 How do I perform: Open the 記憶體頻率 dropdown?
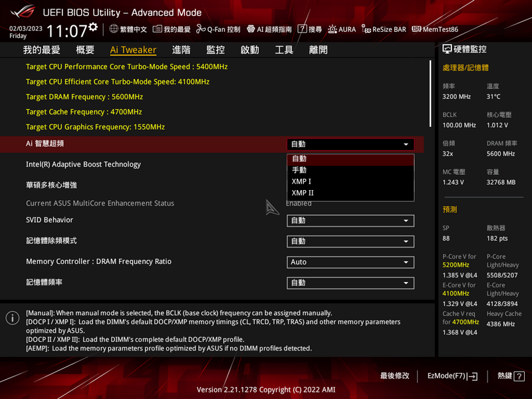[350, 283]
